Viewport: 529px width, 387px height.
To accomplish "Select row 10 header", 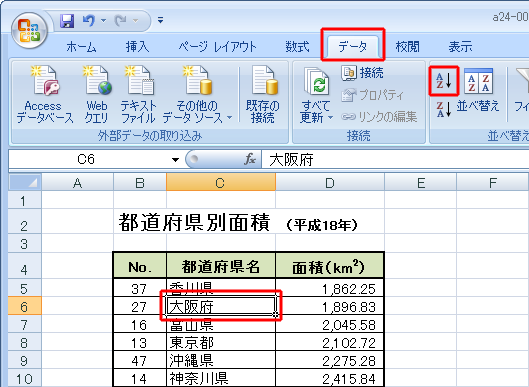I will point(25,378).
